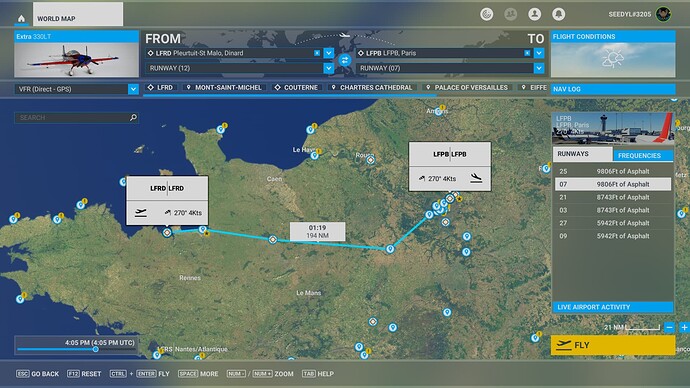Expand the VFR (Direct - GPS) flight plan dropdown

tap(133, 89)
